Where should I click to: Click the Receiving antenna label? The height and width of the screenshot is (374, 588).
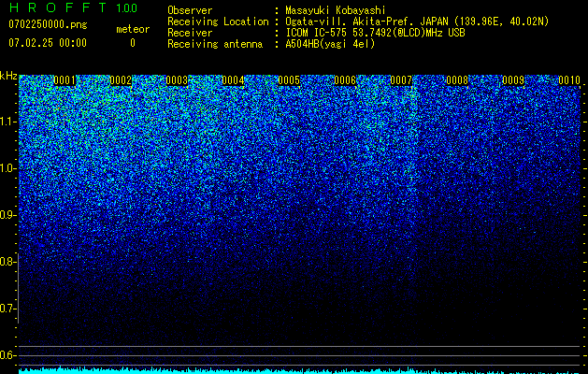point(215,44)
